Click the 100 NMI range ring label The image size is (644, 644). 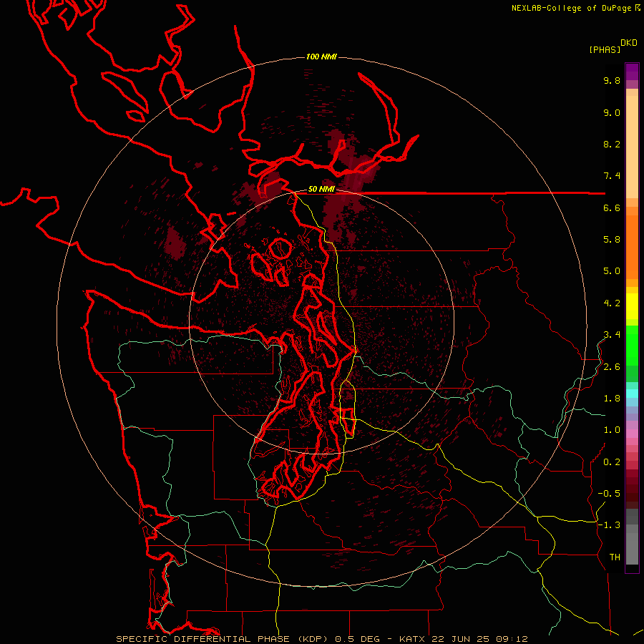(321, 57)
